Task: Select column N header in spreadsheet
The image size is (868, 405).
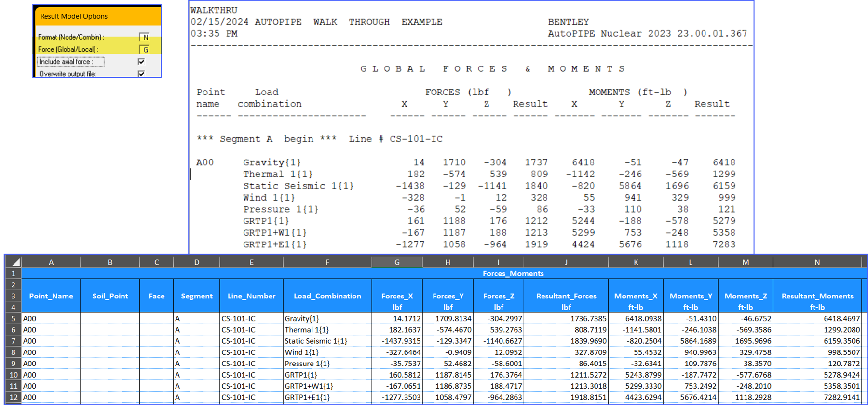Action: click(817, 262)
